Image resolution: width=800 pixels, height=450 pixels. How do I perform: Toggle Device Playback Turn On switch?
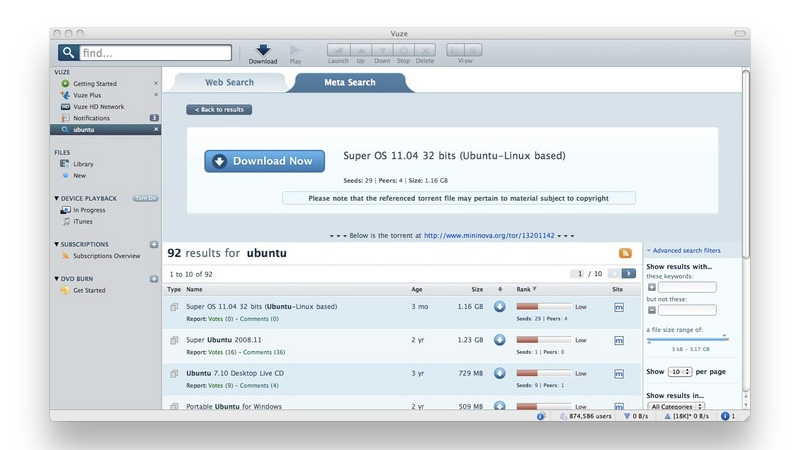pos(146,198)
